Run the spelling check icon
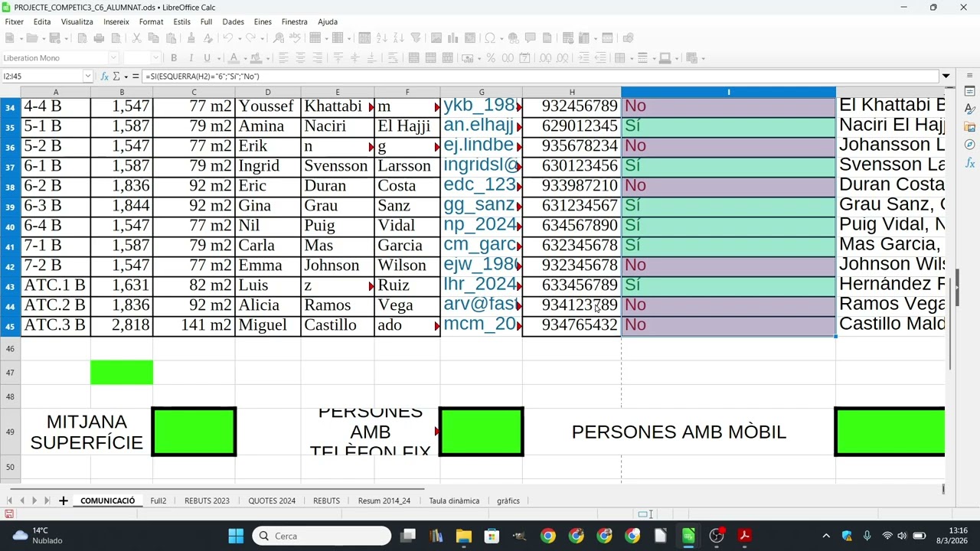The width and height of the screenshot is (980, 551). point(295,37)
